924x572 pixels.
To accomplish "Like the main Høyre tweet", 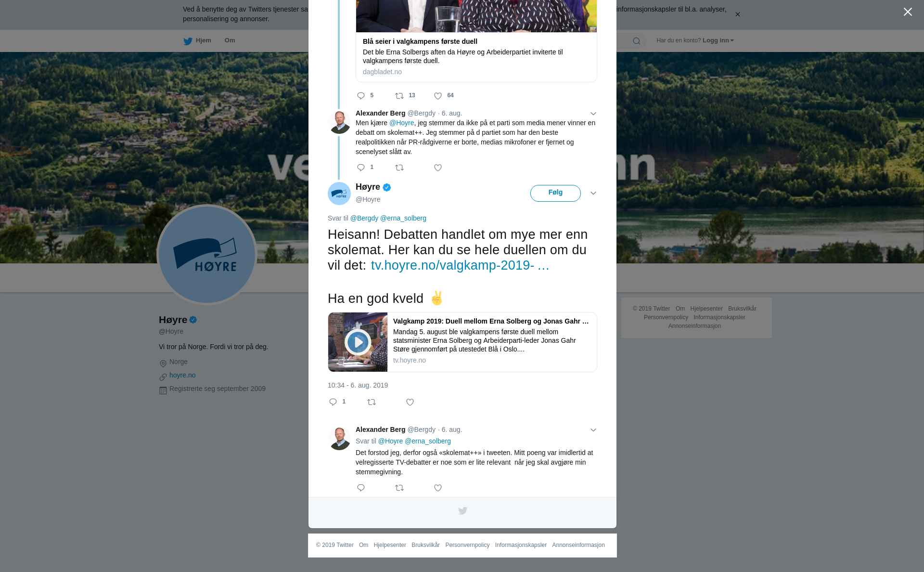I will click(x=410, y=402).
